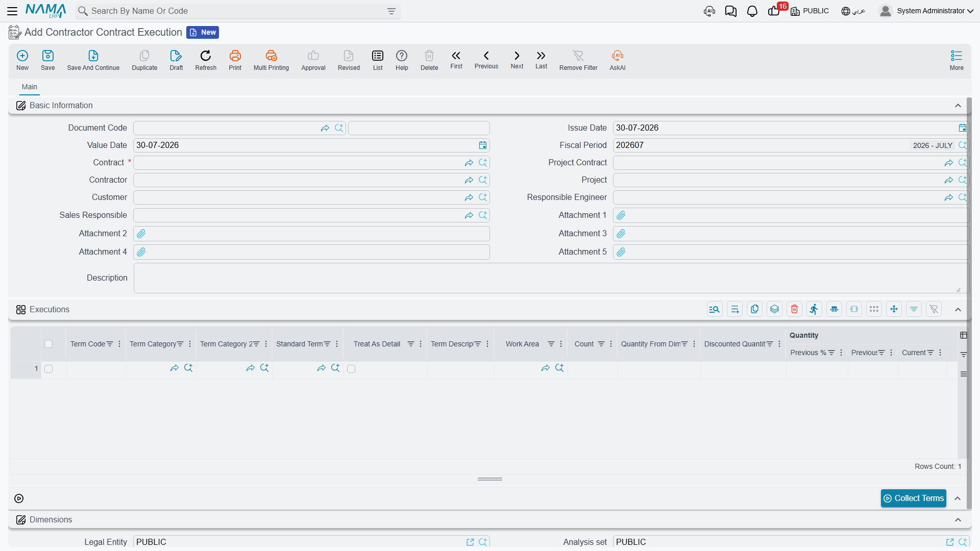This screenshot has width=980, height=551.
Task: Search Legal Entity lookup icon
Action: tap(483, 542)
